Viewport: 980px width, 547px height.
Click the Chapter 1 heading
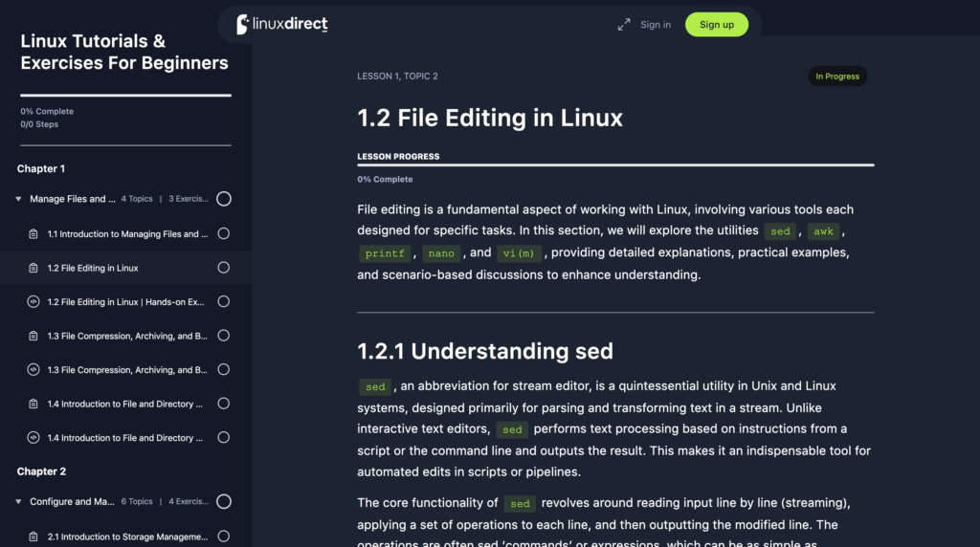(40, 168)
